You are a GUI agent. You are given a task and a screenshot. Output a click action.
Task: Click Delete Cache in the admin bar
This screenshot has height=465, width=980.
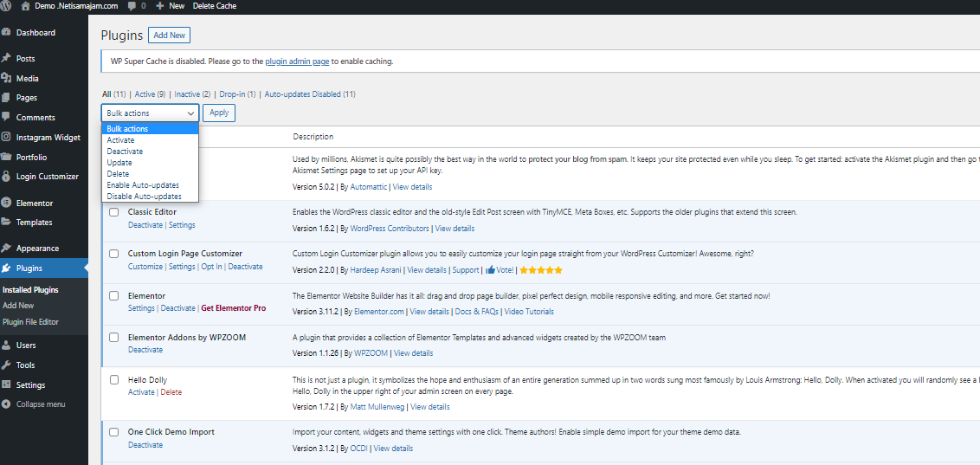214,5
